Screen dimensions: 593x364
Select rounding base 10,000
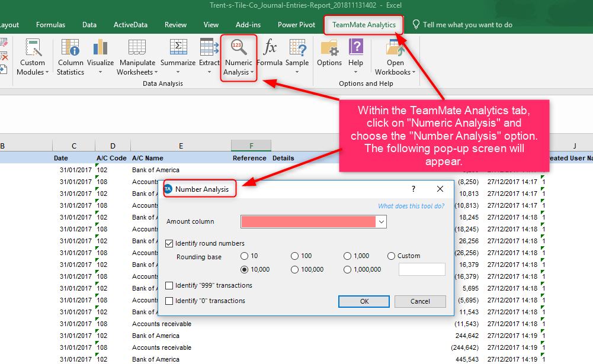pyautogui.click(x=244, y=269)
